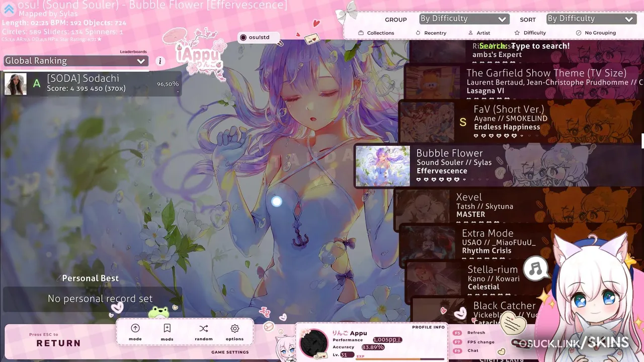This screenshot has height=362, width=644.
Task: Open the mode selector icon
Action: pyautogui.click(x=135, y=328)
